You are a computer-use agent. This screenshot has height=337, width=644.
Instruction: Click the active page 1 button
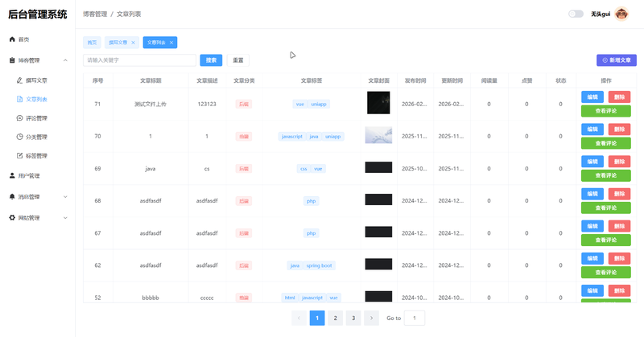pyautogui.click(x=317, y=319)
